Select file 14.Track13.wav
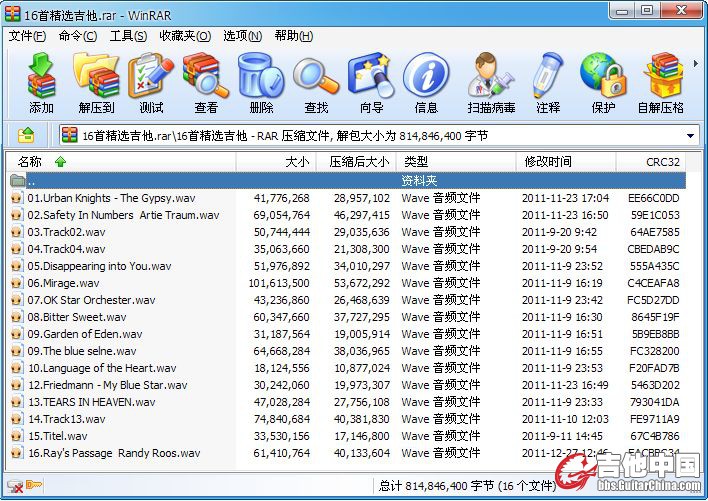Screen dimensions: 708x501 tap(66, 419)
